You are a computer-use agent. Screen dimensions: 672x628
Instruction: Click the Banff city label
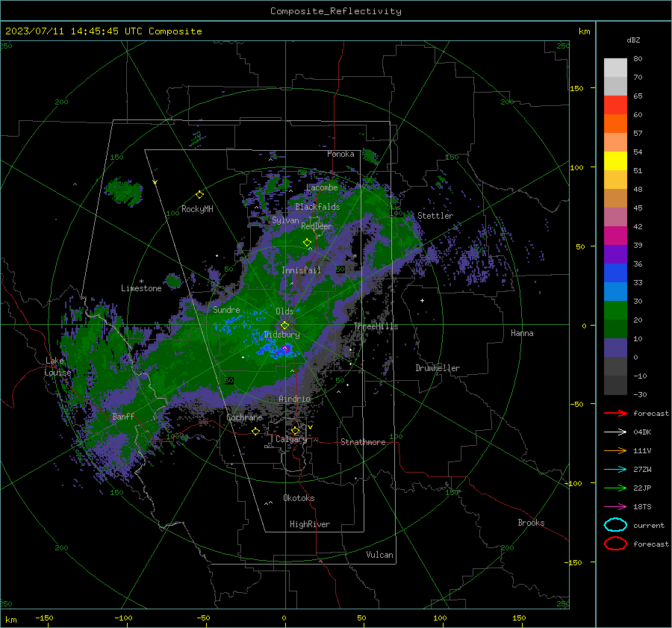tap(123, 416)
